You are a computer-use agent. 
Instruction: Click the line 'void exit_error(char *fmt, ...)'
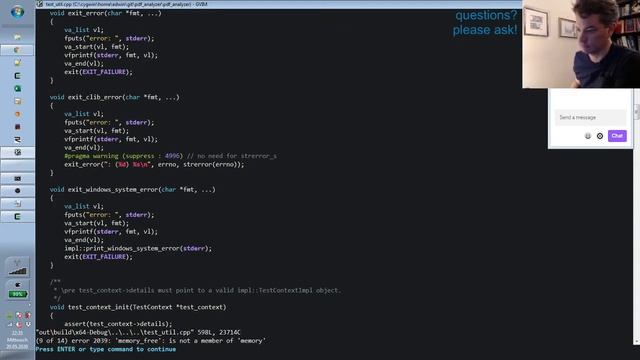[105, 13]
